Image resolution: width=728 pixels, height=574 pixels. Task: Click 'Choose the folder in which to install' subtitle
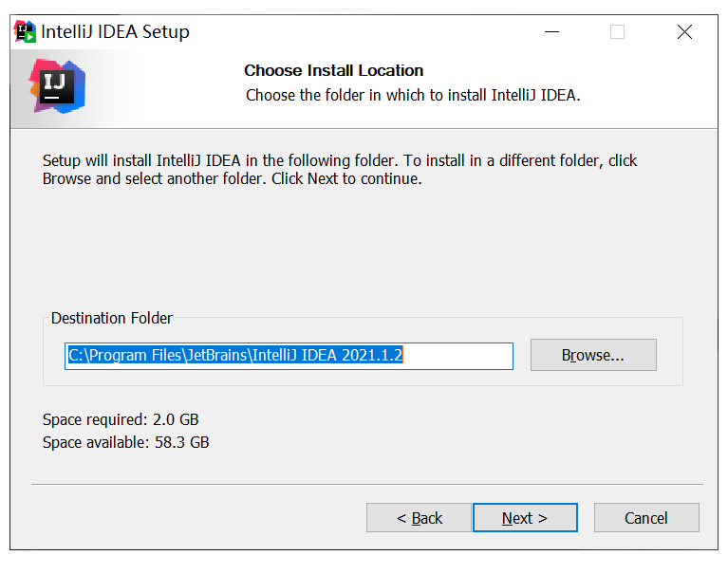point(413,95)
